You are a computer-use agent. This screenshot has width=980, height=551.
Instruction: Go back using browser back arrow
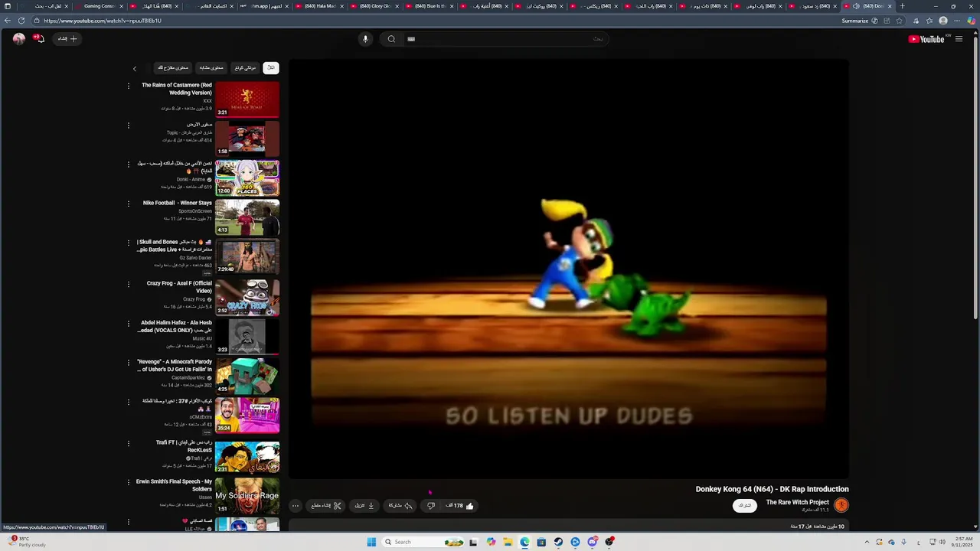(x=7, y=21)
